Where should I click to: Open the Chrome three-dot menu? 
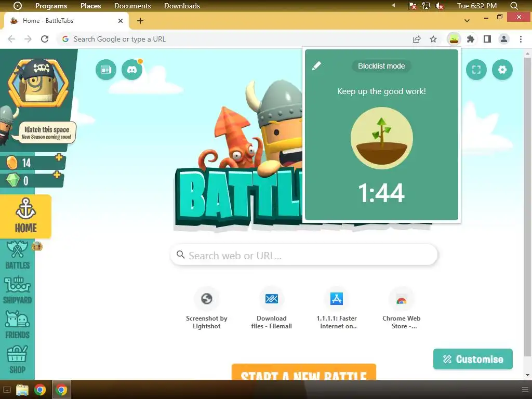tap(521, 39)
